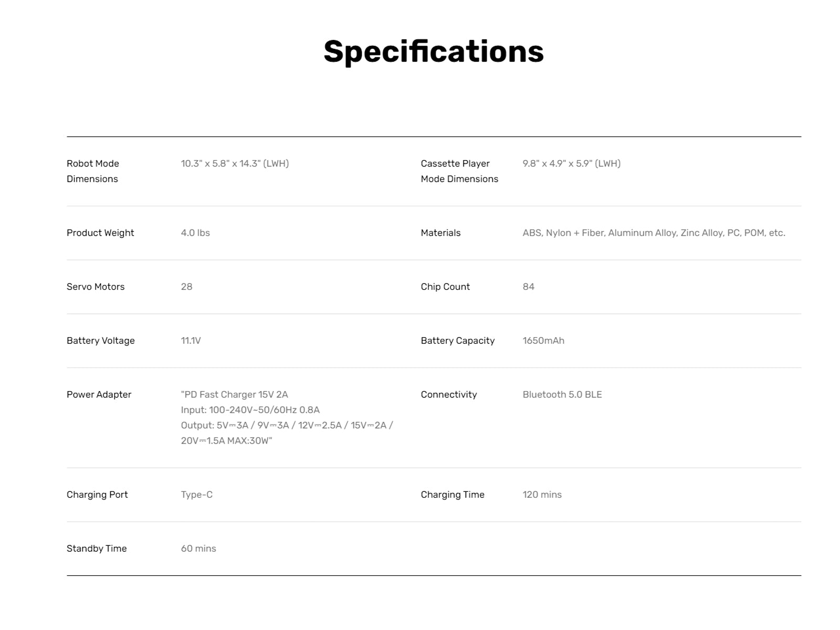This screenshot has width=840, height=630.
Task: Click the Specifications heading
Action: coord(433,51)
